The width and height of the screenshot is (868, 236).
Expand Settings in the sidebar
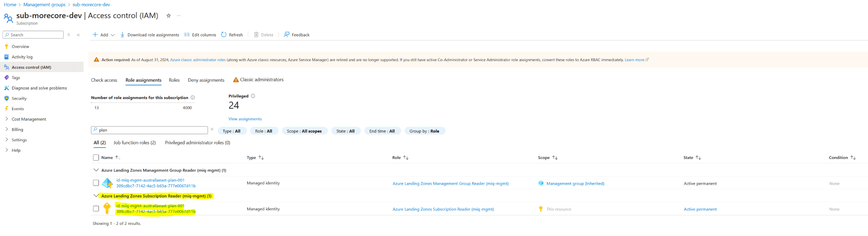tap(7, 140)
